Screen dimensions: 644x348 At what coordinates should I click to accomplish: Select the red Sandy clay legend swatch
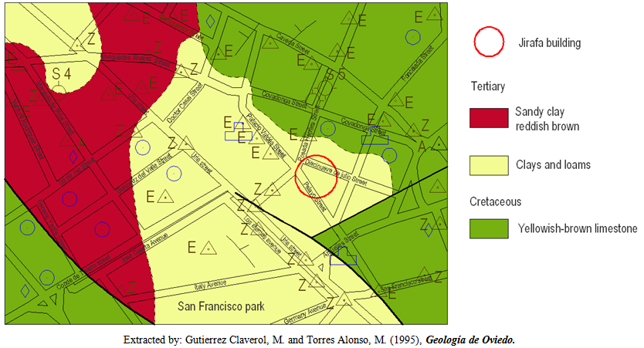point(488,117)
